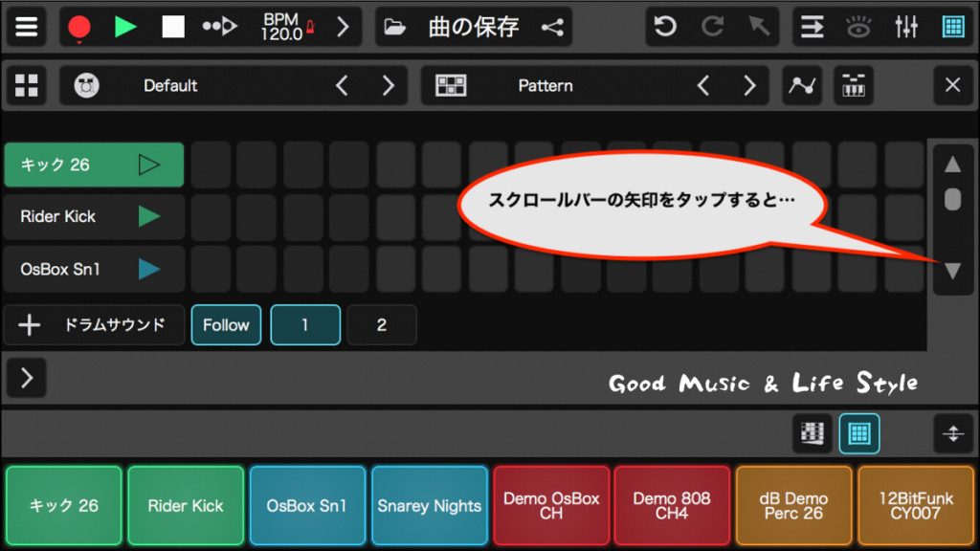Preview キック 26 sound with its play triangle
The height and width of the screenshot is (551, 980).
click(x=148, y=165)
